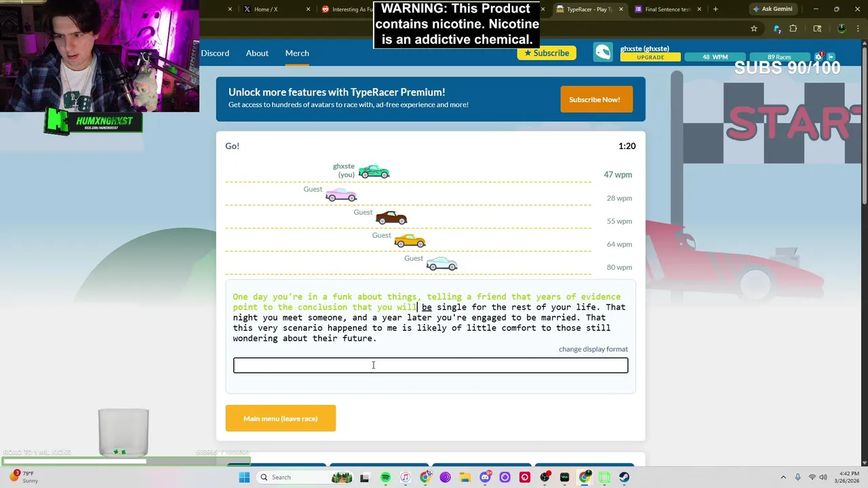The width and height of the screenshot is (868, 488).
Task: Open Steam from the taskbar
Action: pos(624,477)
